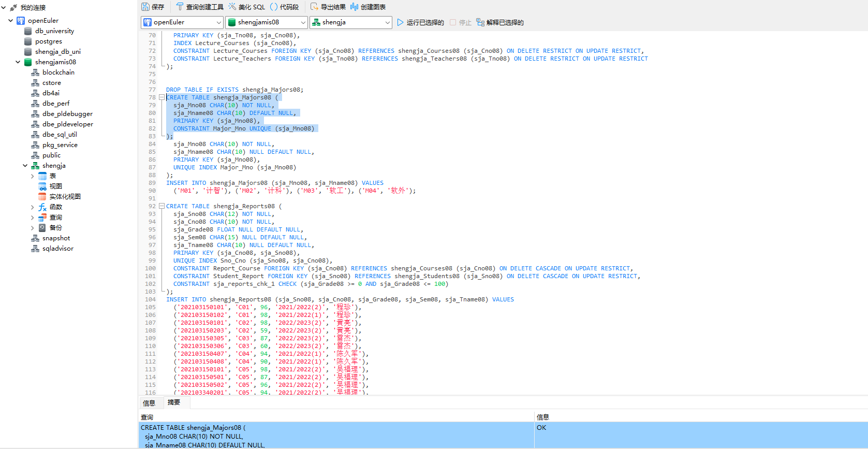Viewport: 868px width, 449px height.
Task: Expand the 表 (Tables) tree node
Action: coord(33,176)
